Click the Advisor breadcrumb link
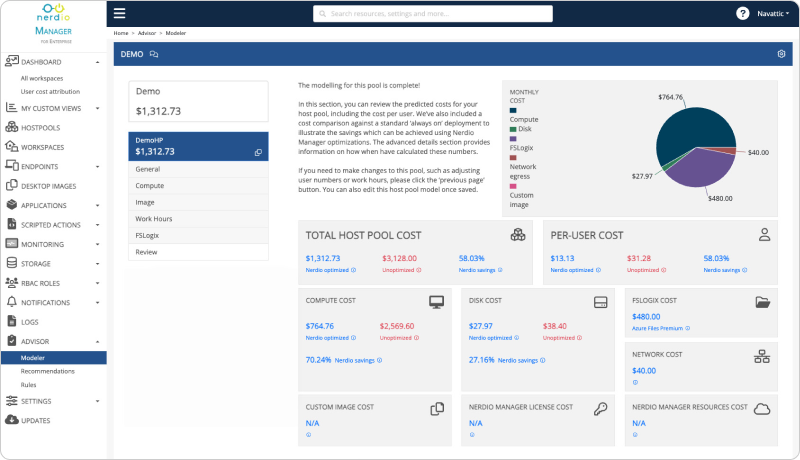The image size is (800, 460). click(x=147, y=33)
